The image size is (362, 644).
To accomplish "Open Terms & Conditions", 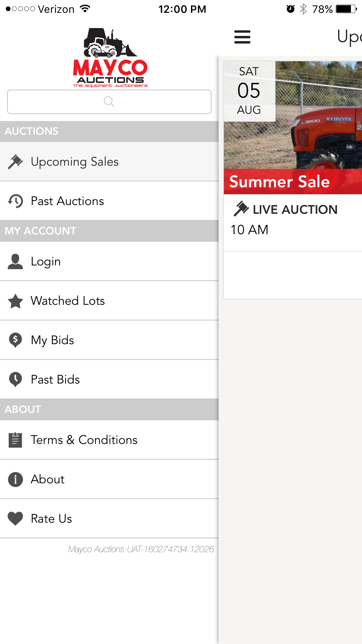I will (x=84, y=440).
